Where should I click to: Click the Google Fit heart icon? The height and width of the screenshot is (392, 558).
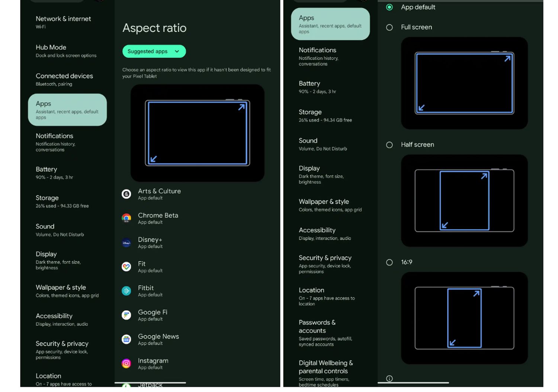click(x=126, y=267)
